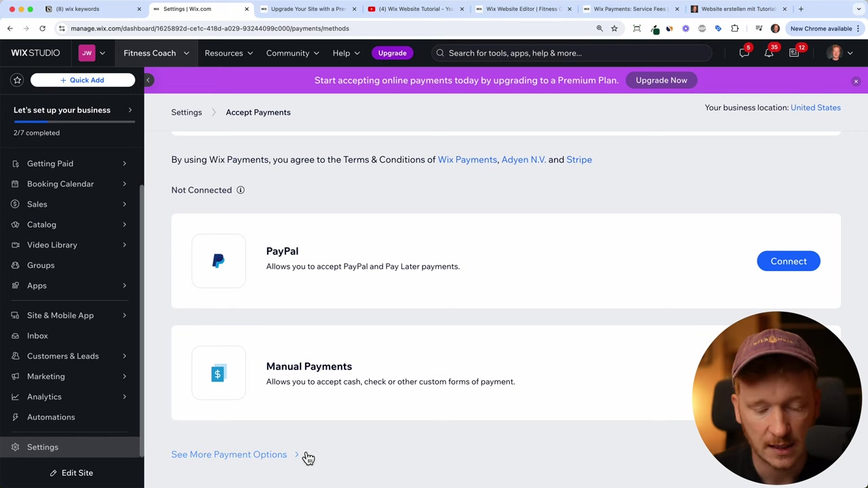Open the Stripe terms link

(579, 159)
